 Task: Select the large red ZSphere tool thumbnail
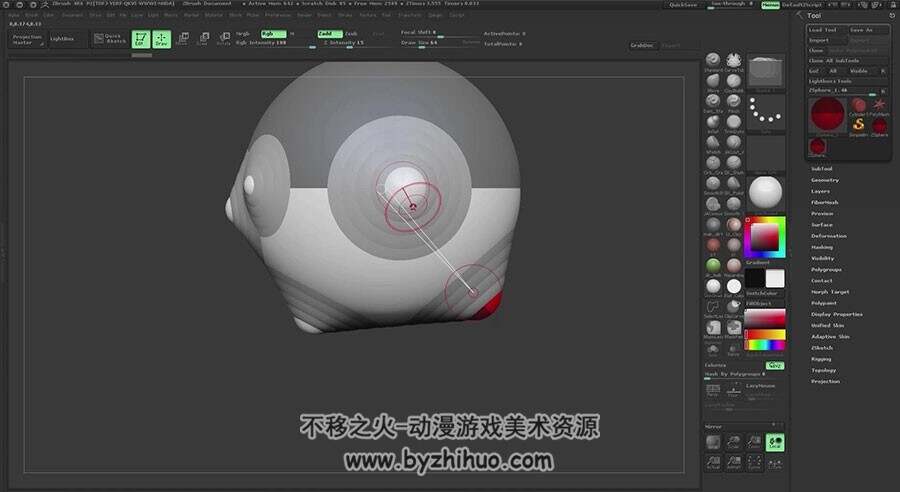click(827, 115)
